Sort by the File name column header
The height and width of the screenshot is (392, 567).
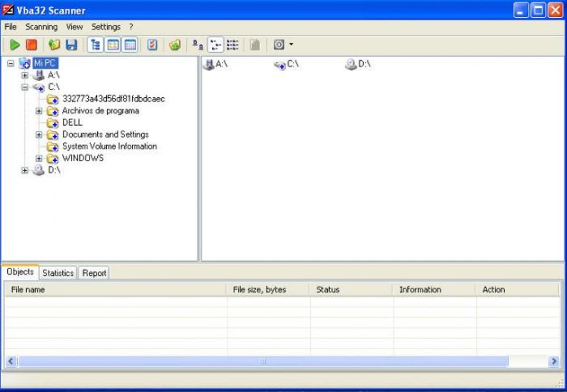116,290
